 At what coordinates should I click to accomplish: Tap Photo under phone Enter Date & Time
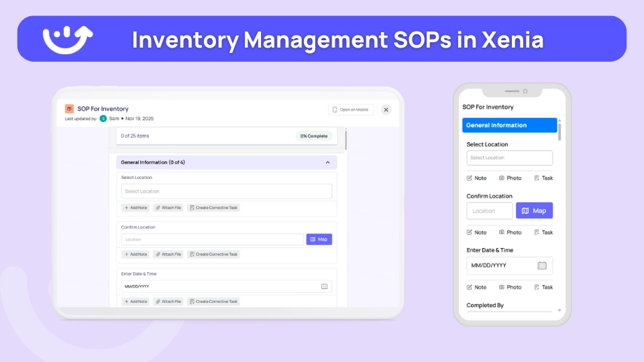pos(510,288)
